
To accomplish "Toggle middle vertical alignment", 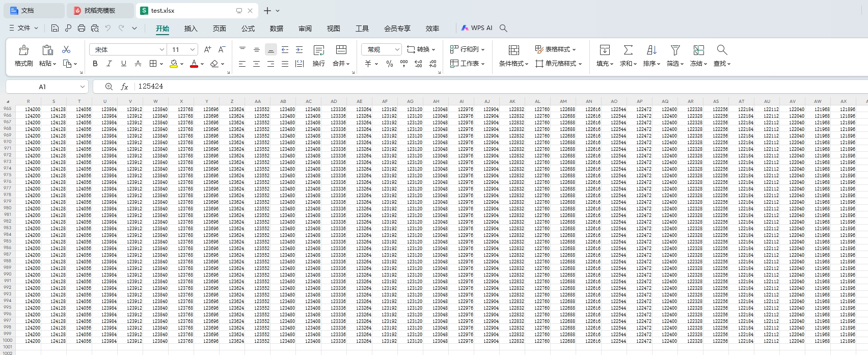I will [257, 49].
